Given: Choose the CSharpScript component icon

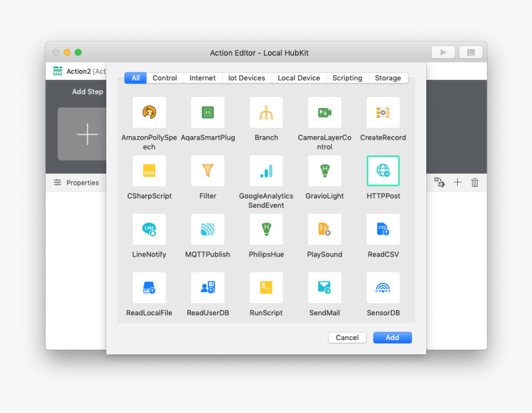Looking at the screenshot, I should coord(149,171).
